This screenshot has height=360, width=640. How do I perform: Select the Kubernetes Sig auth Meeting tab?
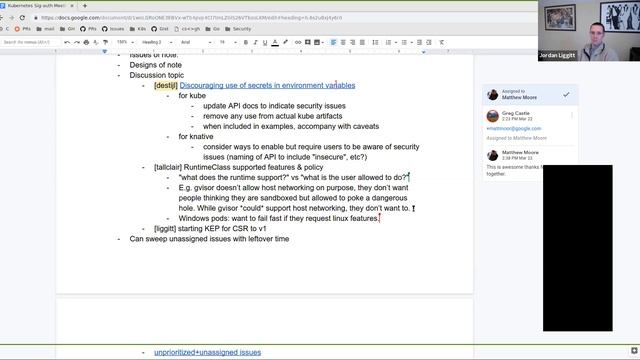tap(36, 6)
